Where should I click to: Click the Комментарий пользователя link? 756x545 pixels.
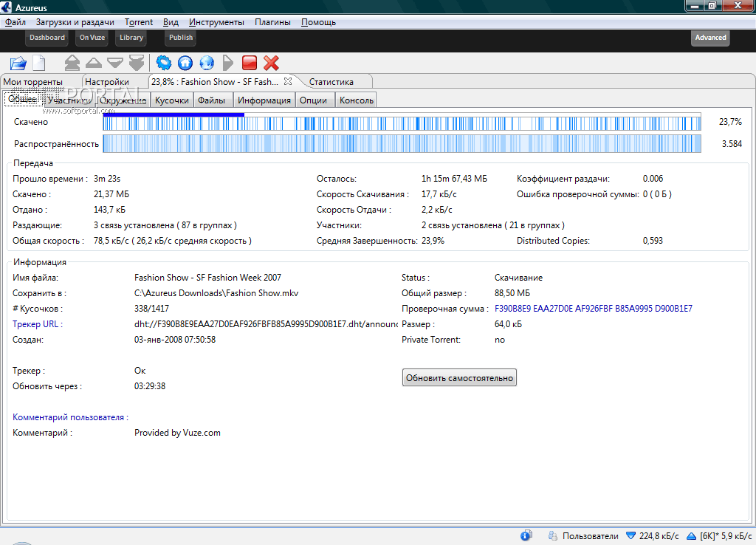click(x=70, y=417)
